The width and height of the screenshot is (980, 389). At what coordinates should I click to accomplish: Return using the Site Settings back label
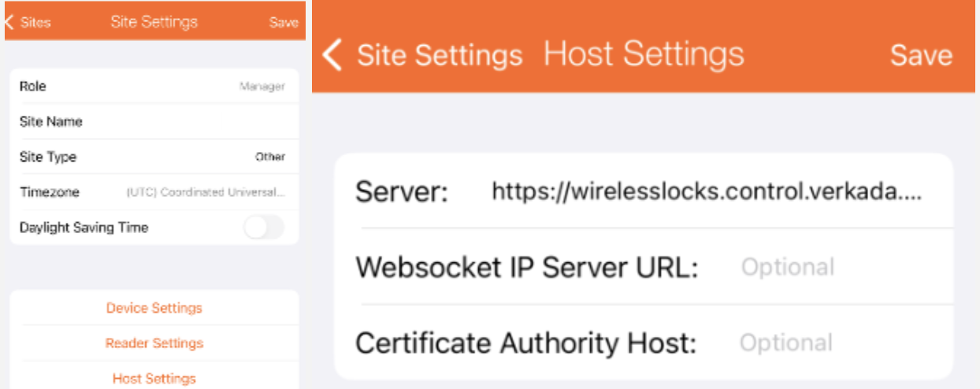point(440,56)
